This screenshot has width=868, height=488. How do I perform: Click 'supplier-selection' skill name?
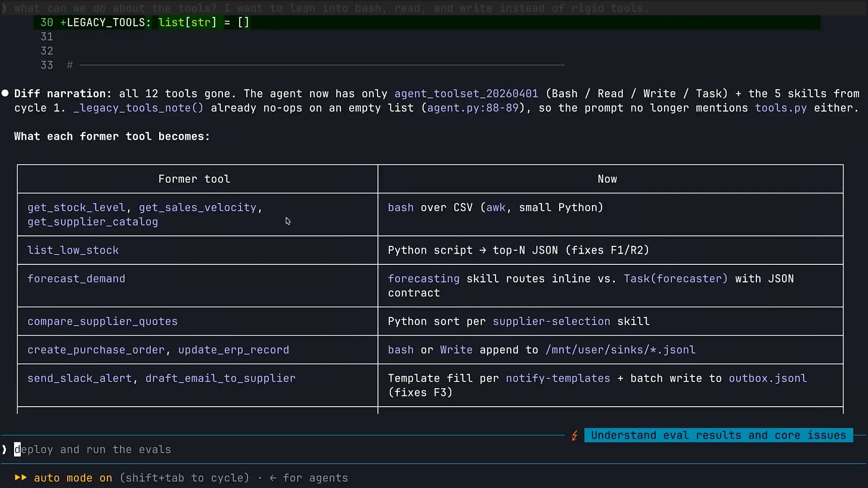pos(552,321)
